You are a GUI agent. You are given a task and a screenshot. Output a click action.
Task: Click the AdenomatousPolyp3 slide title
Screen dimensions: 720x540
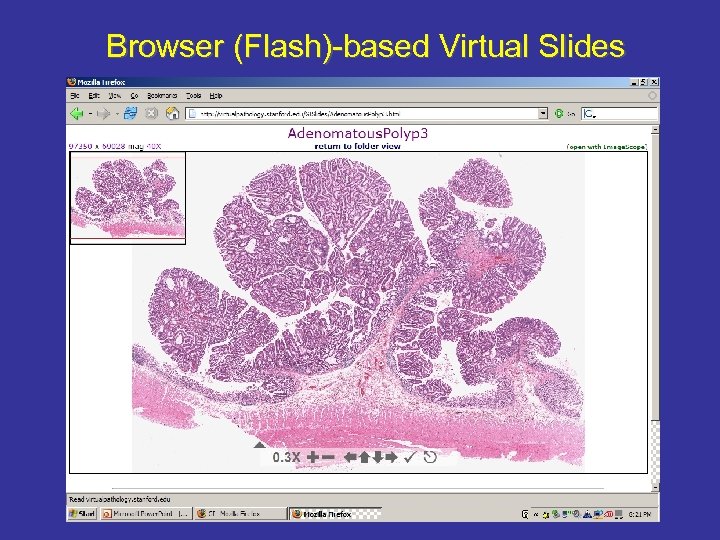[x=358, y=133]
